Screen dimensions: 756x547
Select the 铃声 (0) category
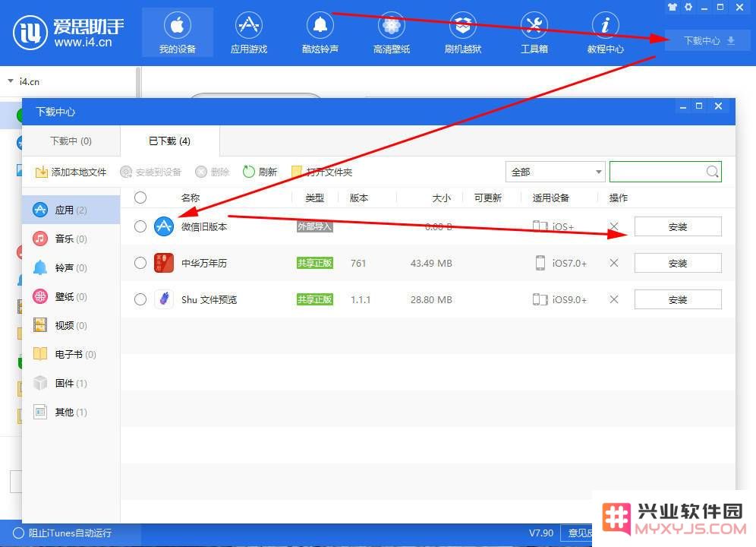71,268
